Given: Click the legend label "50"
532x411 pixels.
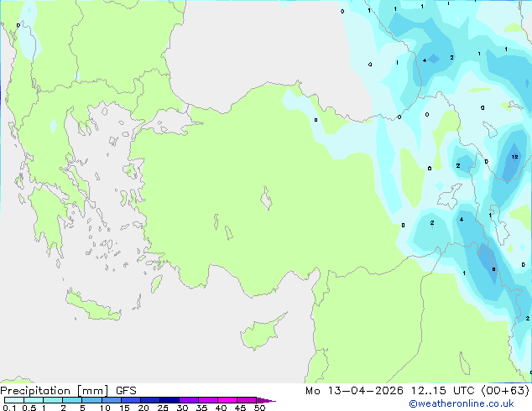Looking at the screenshot, I should pos(259,408).
